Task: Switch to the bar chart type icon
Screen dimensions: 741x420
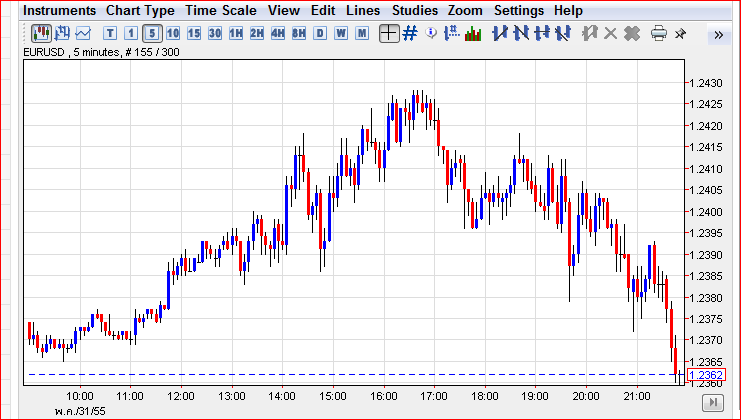Action: 62,34
